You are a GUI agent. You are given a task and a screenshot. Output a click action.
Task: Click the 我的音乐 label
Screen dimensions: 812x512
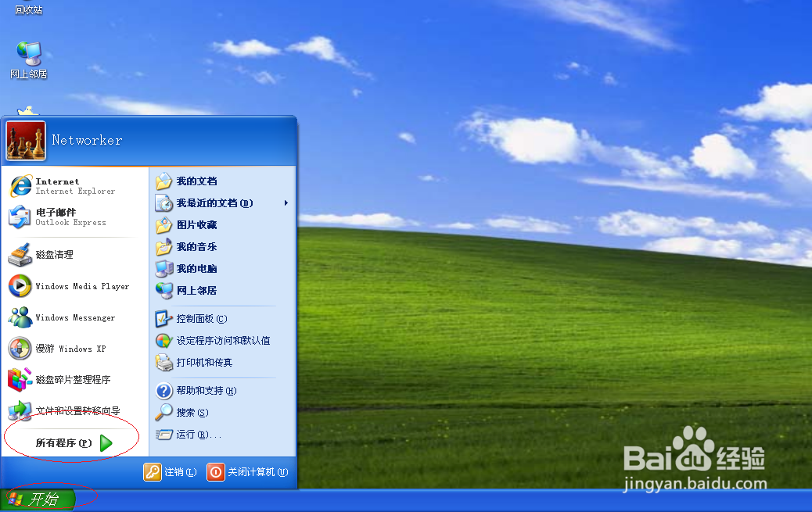pyautogui.click(x=197, y=247)
